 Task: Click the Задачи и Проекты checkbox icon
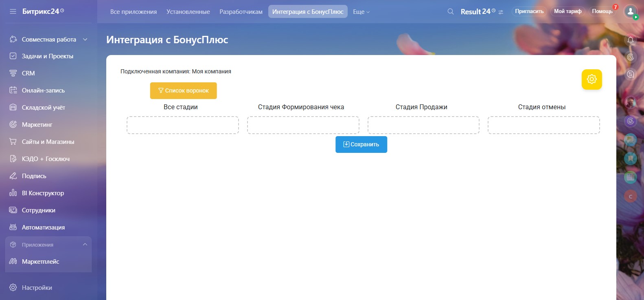pos(13,56)
